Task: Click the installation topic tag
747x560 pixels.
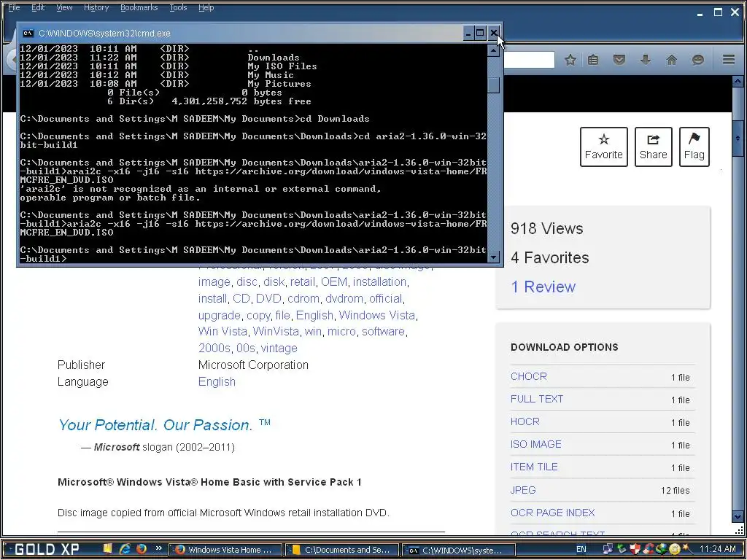Action: coord(379,282)
